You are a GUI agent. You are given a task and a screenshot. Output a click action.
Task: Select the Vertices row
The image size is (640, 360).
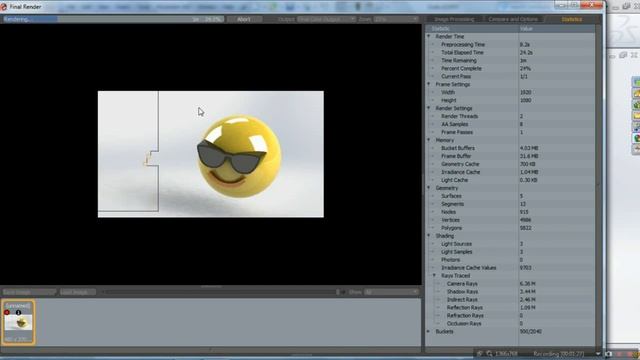tap(510, 220)
